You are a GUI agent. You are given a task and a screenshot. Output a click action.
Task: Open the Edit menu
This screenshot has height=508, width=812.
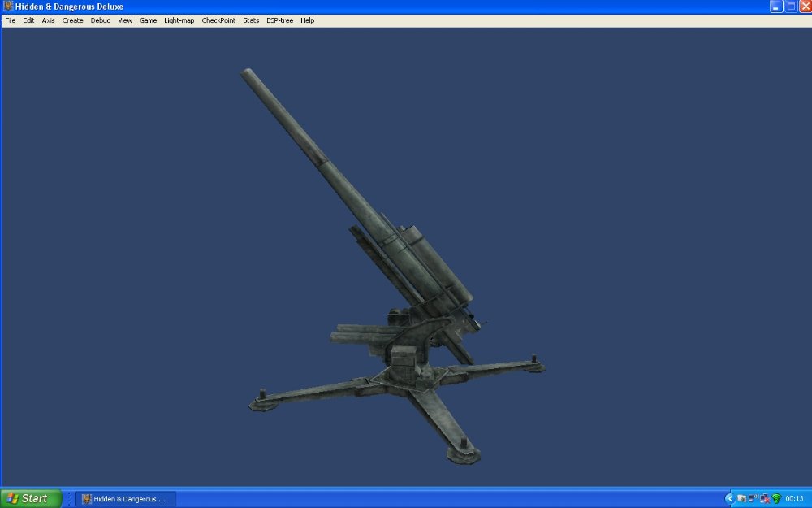tap(28, 20)
